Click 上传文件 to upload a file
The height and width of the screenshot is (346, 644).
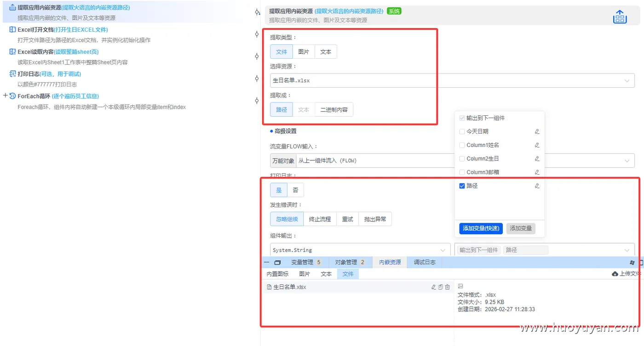pos(627,274)
